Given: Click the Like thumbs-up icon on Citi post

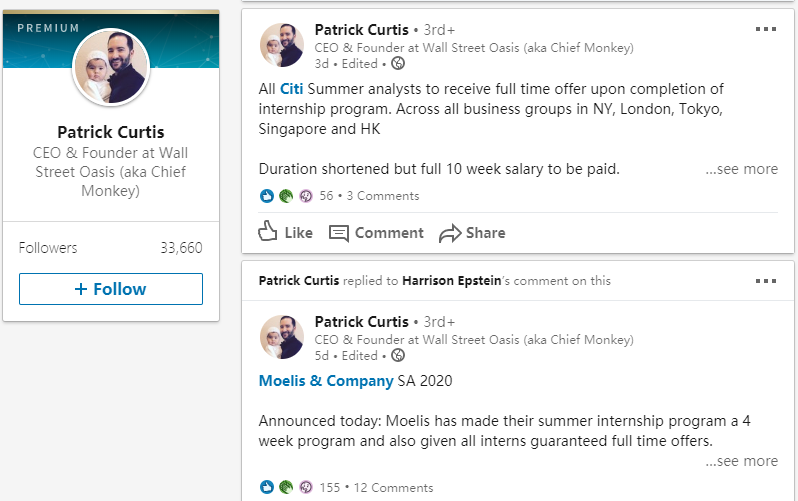Looking at the screenshot, I should click(x=268, y=232).
